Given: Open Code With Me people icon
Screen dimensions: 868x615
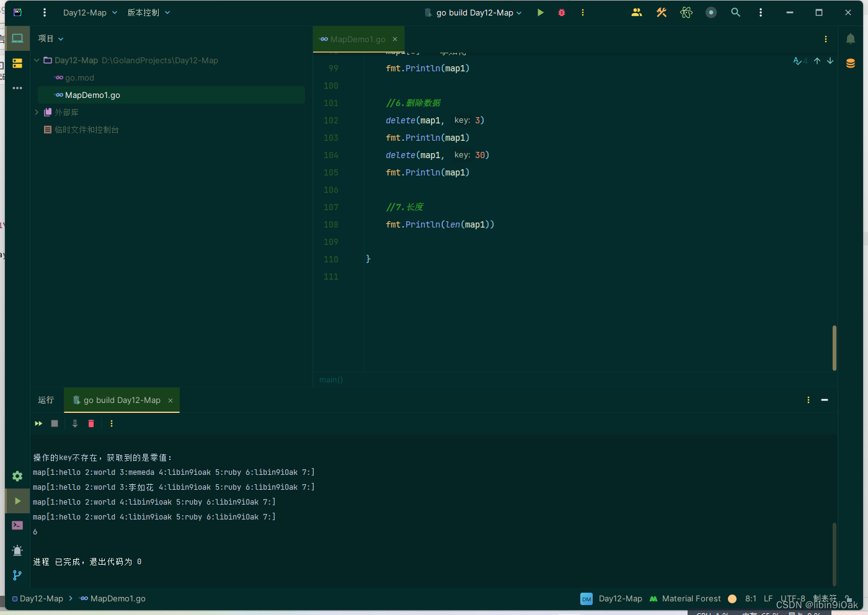Looking at the screenshot, I should [637, 12].
